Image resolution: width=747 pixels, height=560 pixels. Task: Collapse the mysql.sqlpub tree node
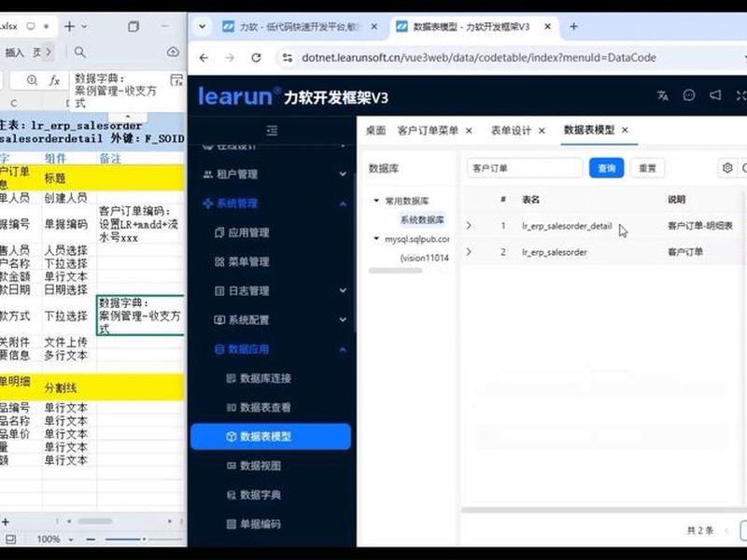(x=376, y=238)
